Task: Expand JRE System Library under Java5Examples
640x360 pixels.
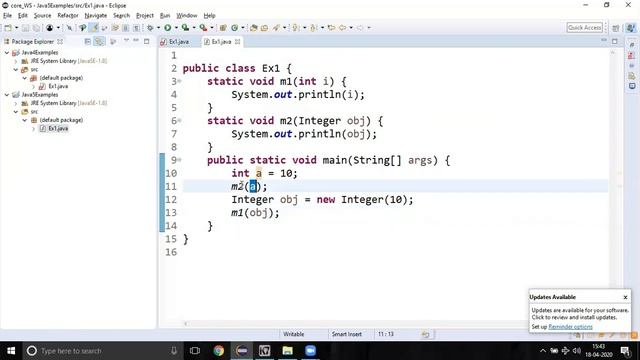Action: pyautogui.click(x=16, y=103)
